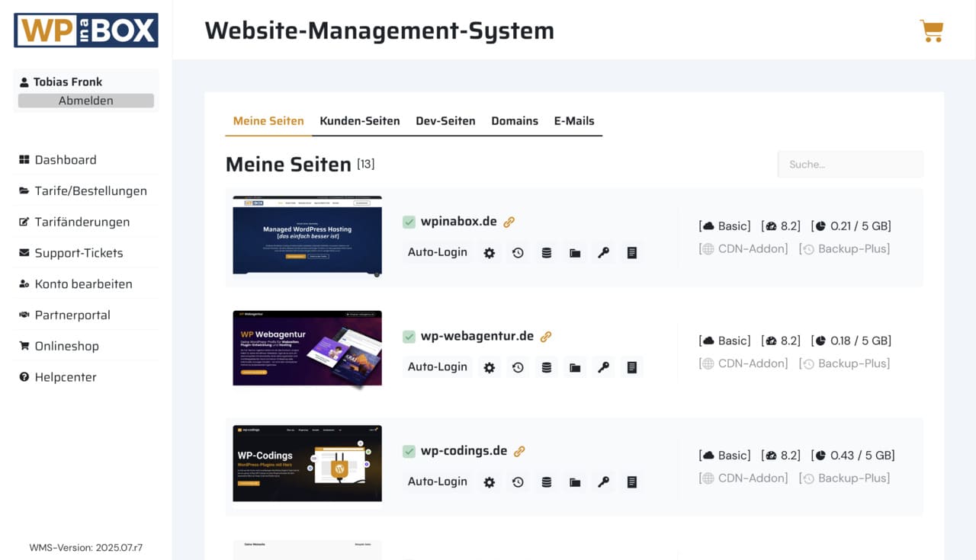
Task: Toggle the green checkbox for wp-webagentur.de
Action: (409, 336)
